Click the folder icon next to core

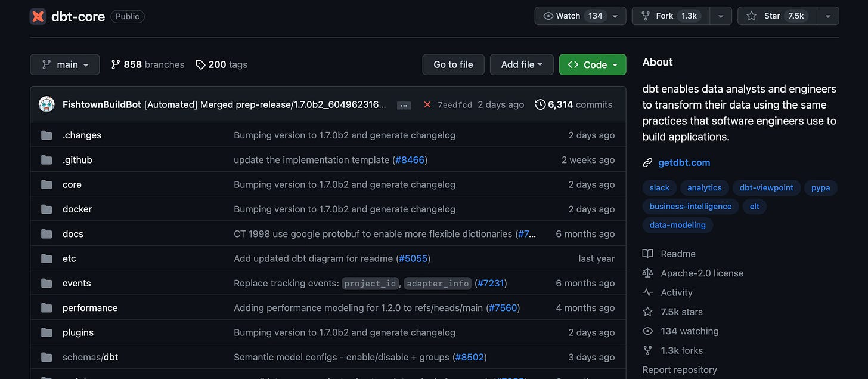point(46,184)
